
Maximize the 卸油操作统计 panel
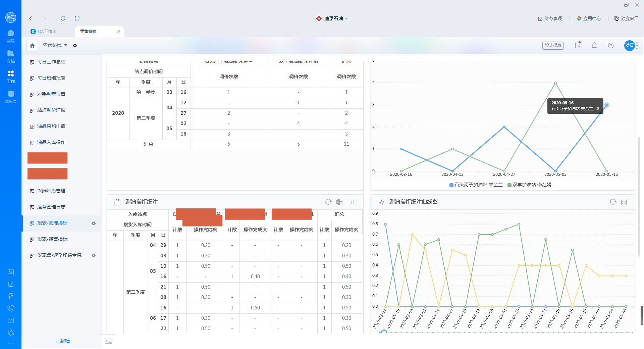pos(353,202)
